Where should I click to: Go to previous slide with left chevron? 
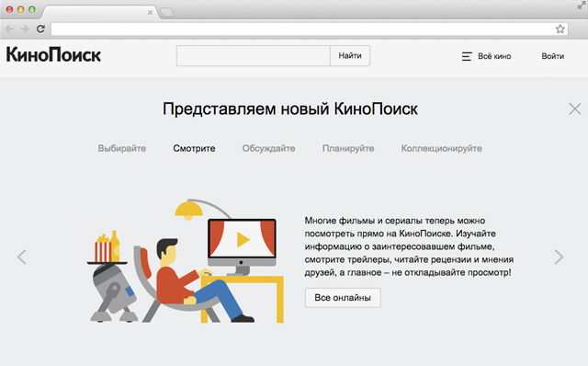[x=22, y=257]
